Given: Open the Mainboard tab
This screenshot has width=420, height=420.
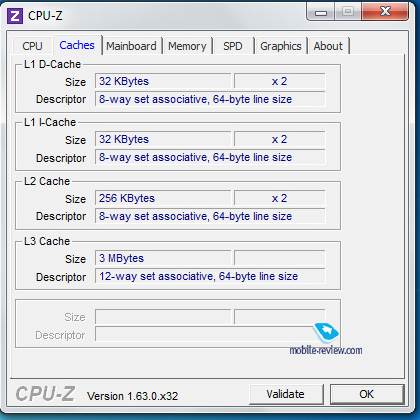Looking at the screenshot, I should pyautogui.click(x=131, y=46).
